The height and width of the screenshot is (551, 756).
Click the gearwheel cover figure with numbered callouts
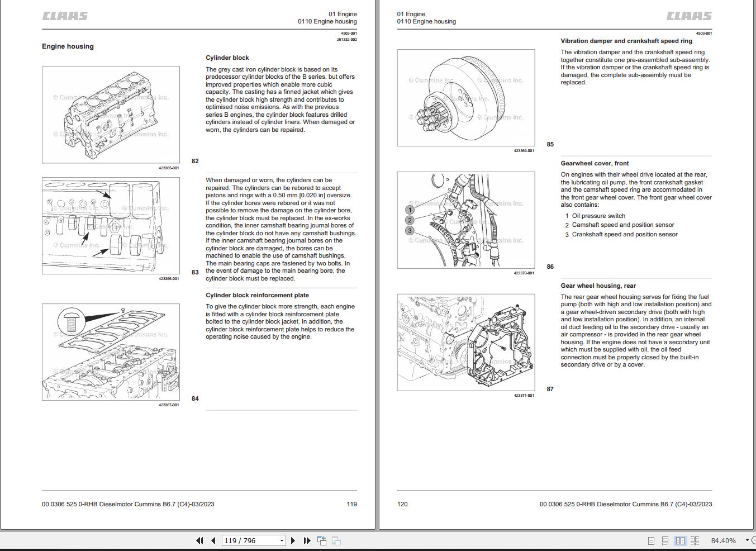pyautogui.click(x=466, y=220)
